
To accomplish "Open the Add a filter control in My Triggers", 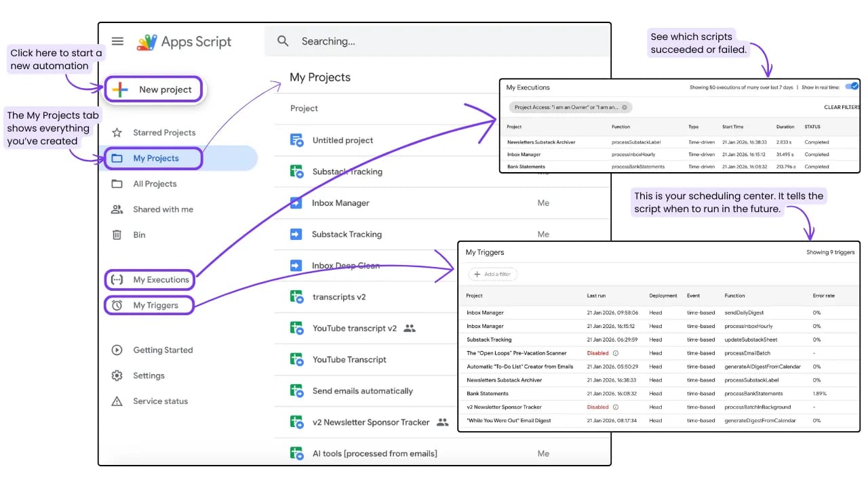I will (493, 274).
